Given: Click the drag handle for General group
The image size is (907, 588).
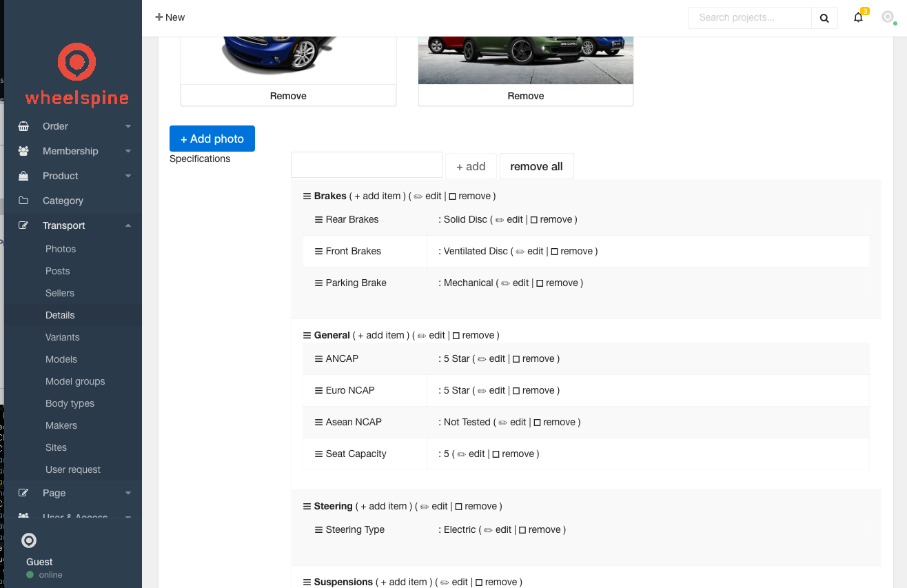Looking at the screenshot, I should (x=307, y=335).
